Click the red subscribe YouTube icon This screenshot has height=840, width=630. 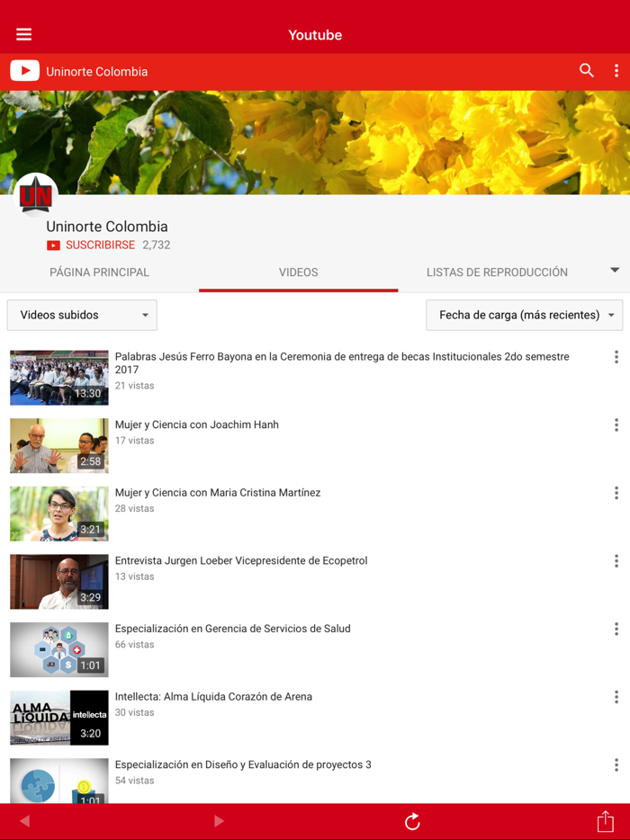click(53, 246)
